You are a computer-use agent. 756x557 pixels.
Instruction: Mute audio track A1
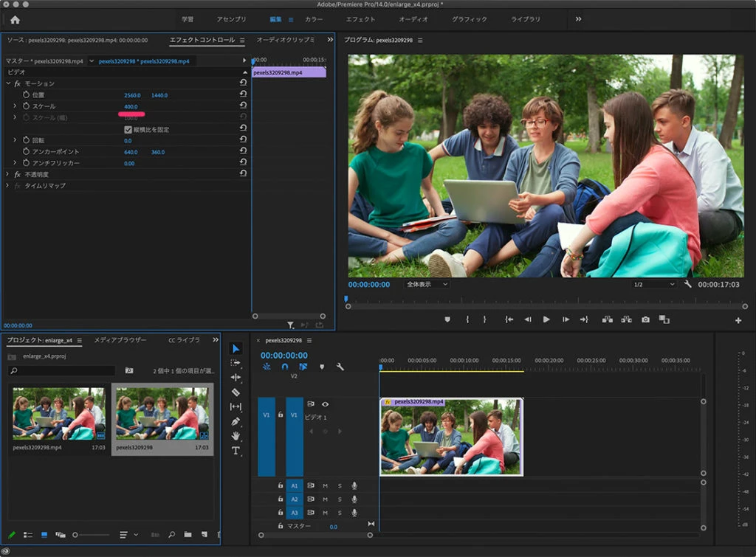pyautogui.click(x=325, y=485)
